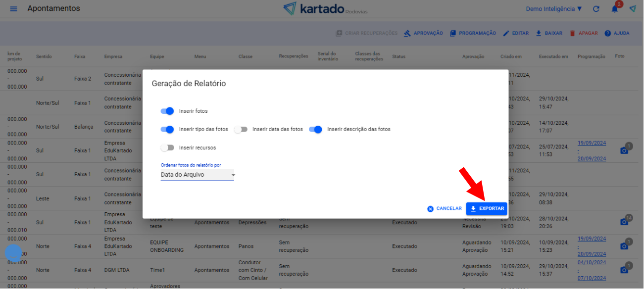
Task: Click the paper plane send icon
Action: [633, 9]
